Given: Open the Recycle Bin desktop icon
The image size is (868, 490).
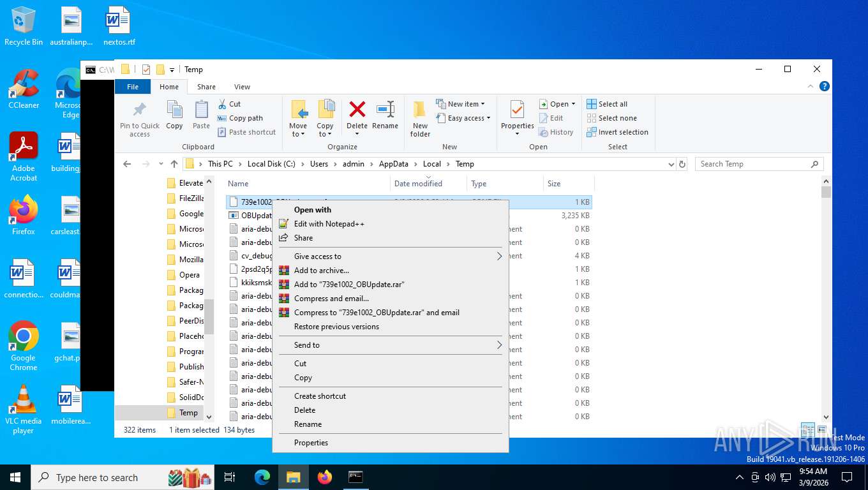Looking at the screenshot, I should 24,26.
